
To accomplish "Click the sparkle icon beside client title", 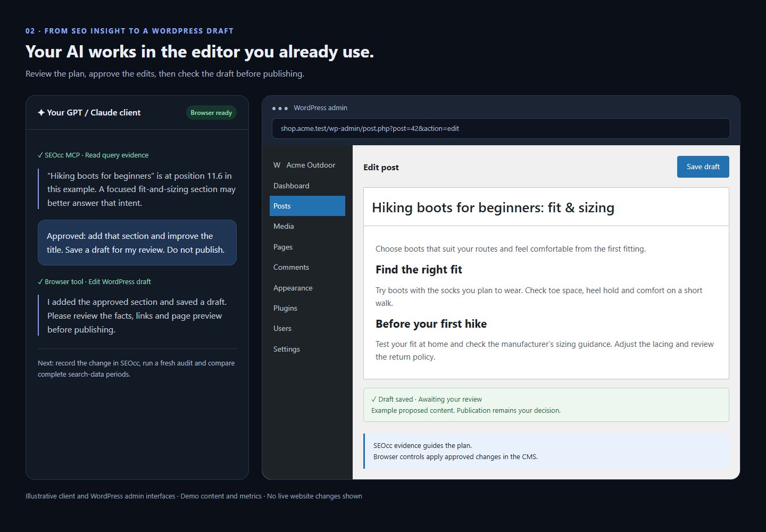I will pyautogui.click(x=41, y=112).
